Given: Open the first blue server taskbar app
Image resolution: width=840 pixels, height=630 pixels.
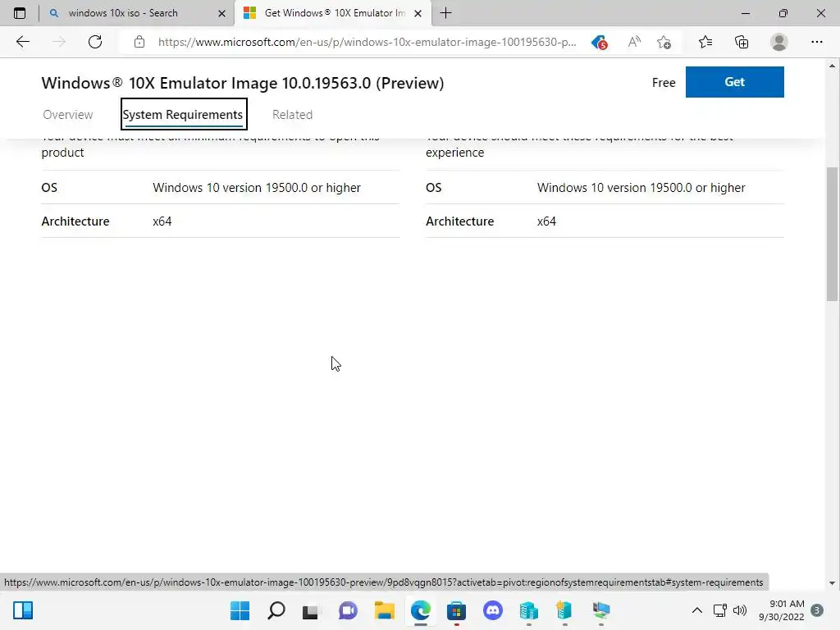Looking at the screenshot, I should 528,610.
